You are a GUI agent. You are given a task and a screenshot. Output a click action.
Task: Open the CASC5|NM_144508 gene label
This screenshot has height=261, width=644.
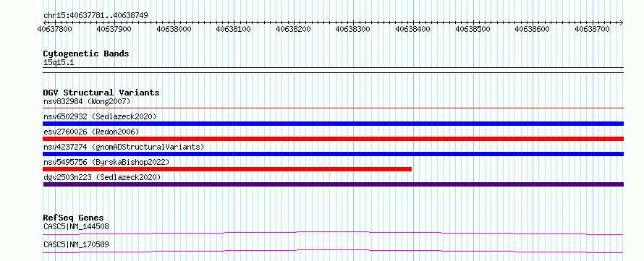[x=76, y=226]
